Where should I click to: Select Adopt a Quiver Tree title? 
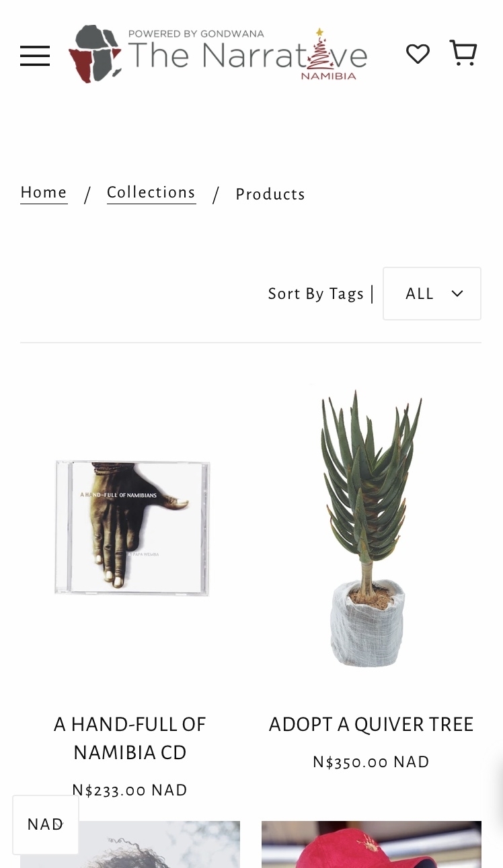tap(371, 724)
